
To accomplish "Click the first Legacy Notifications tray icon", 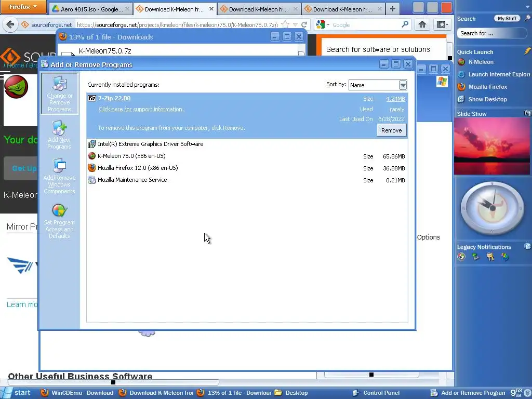I will 461,257.
